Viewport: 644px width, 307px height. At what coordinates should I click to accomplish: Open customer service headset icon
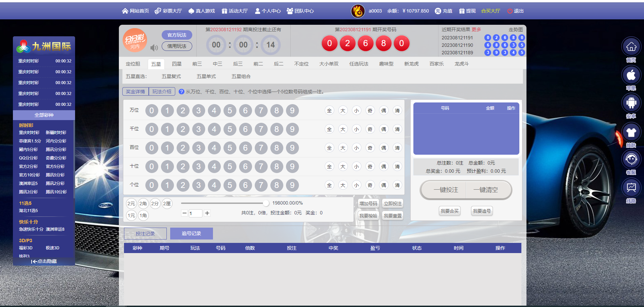tap(631, 159)
